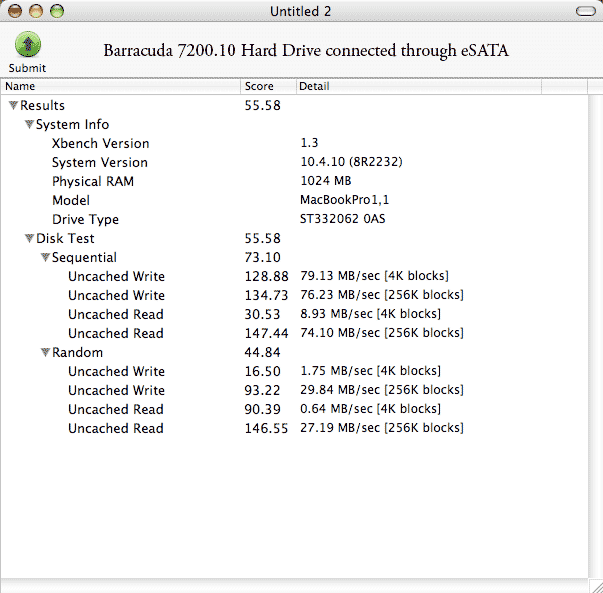Click the Sequential score 73.10
Viewport: 603px width, 593px height.
(263, 257)
